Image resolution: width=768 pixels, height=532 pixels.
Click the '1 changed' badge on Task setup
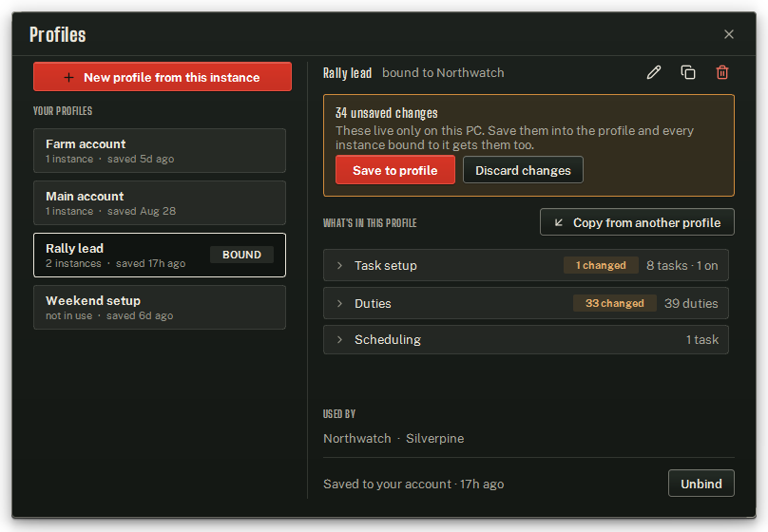pyautogui.click(x=601, y=265)
